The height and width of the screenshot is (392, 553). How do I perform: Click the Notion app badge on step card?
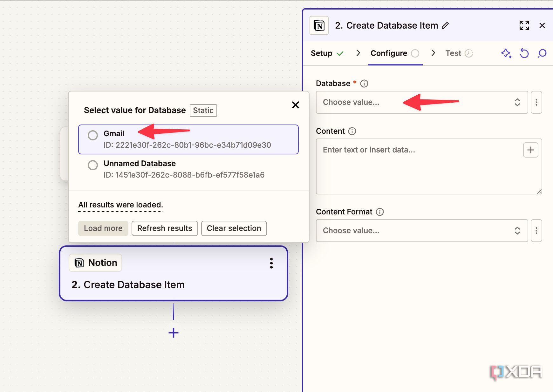[x=95, y=263]
